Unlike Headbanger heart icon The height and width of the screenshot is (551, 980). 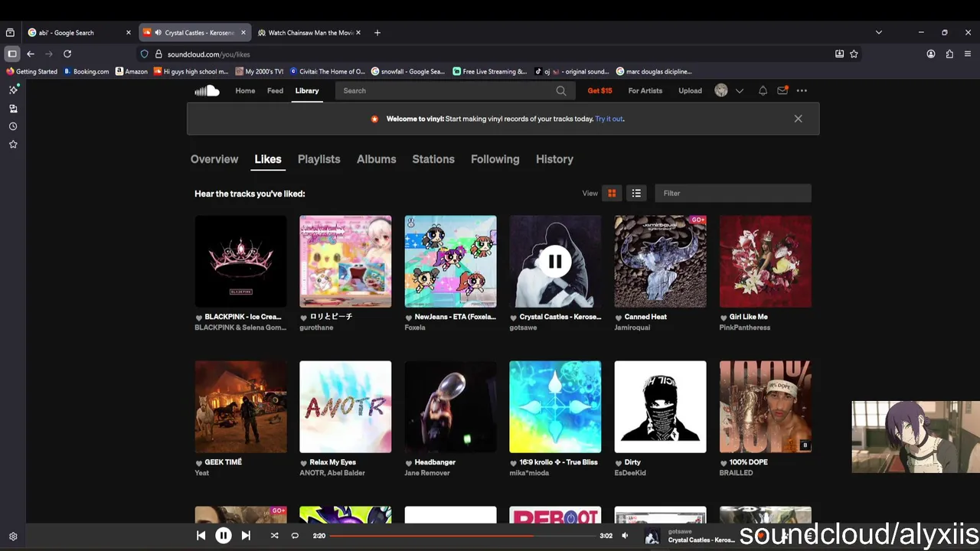pyautogui.click(x=409, y=463)
